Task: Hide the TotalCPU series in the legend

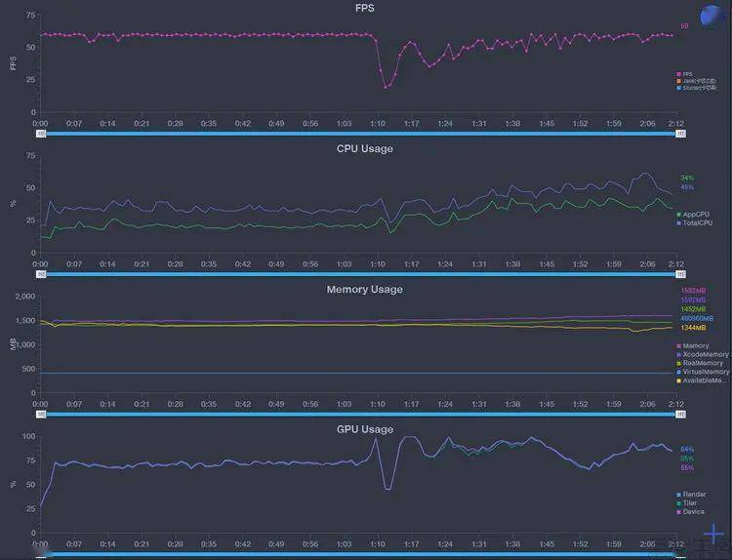Action: click(695, 223)
